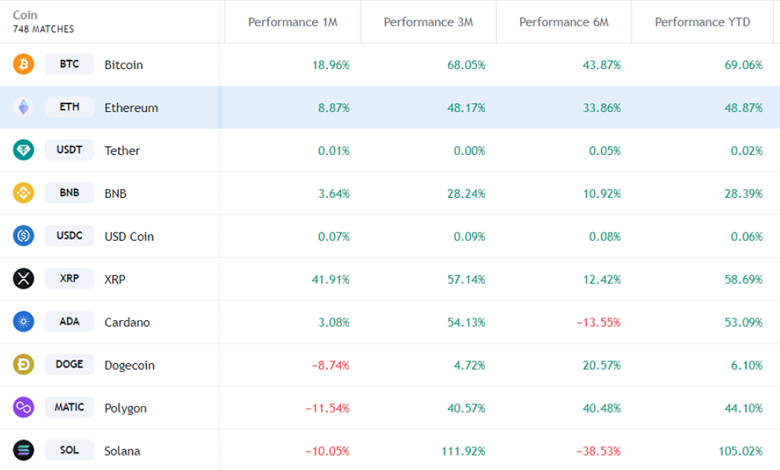
Task: Click the Dogecoin logo icon
Action: pyautogui.click(x=23, y=365)
